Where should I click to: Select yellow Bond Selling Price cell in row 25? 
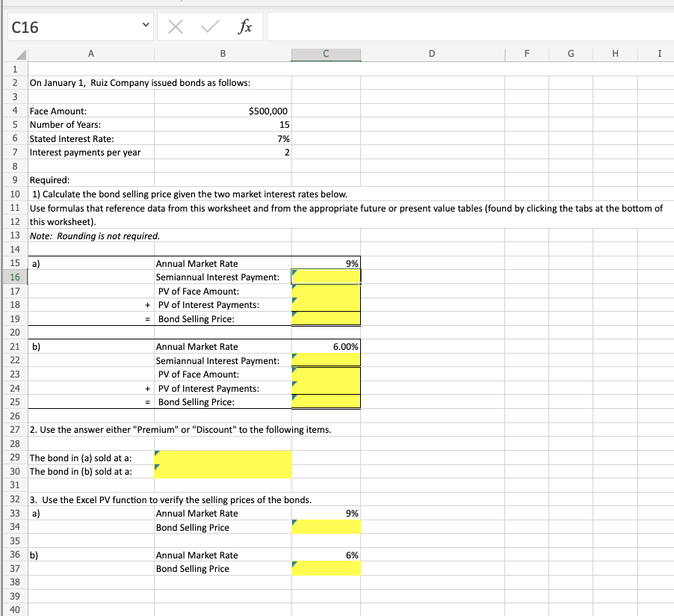[x=326, y=401]
